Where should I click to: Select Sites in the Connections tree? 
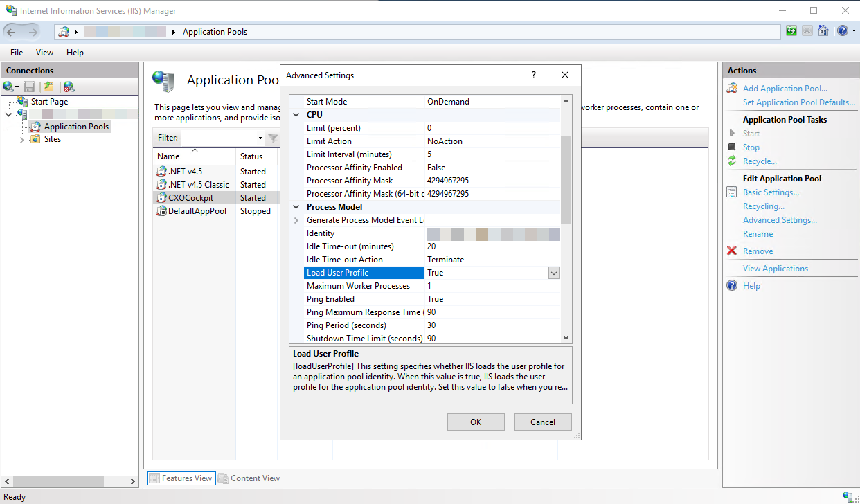click(53, 139)
